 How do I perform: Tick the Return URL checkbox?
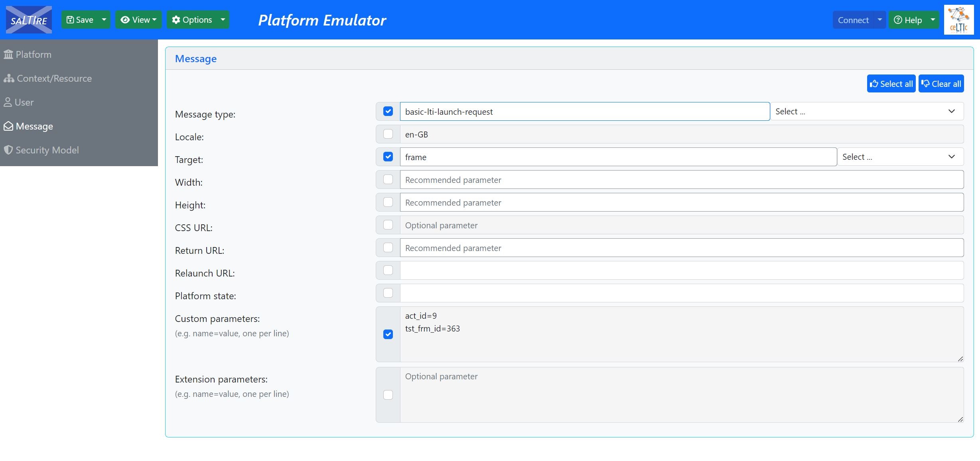pos(388,247)
